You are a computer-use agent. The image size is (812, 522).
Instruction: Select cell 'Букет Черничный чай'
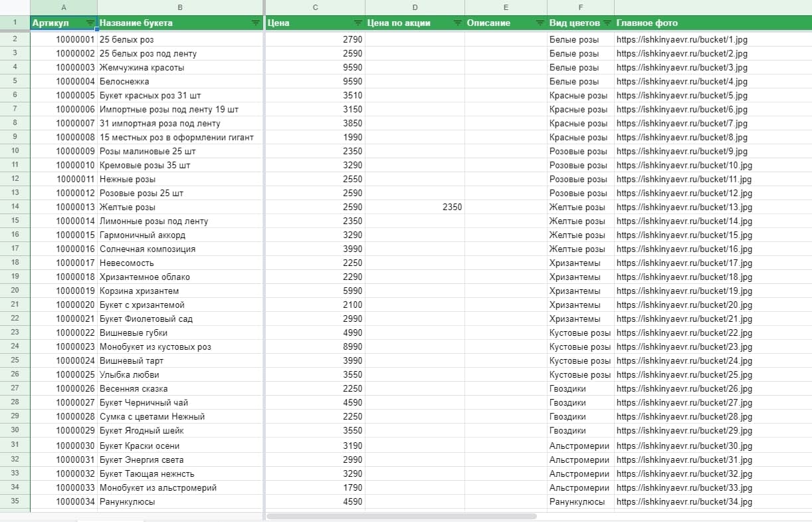click(x=180, y=403)
